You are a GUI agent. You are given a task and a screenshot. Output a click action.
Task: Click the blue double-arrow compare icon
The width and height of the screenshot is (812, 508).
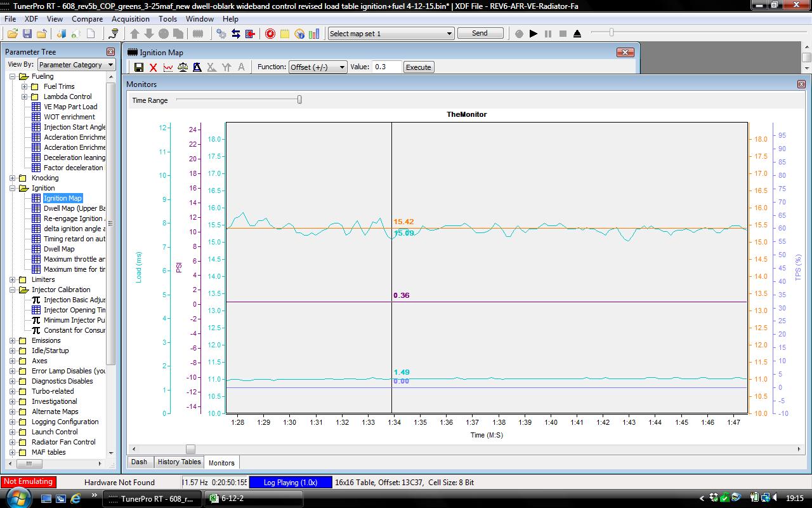pyautogui.click(x=236, y=34)
